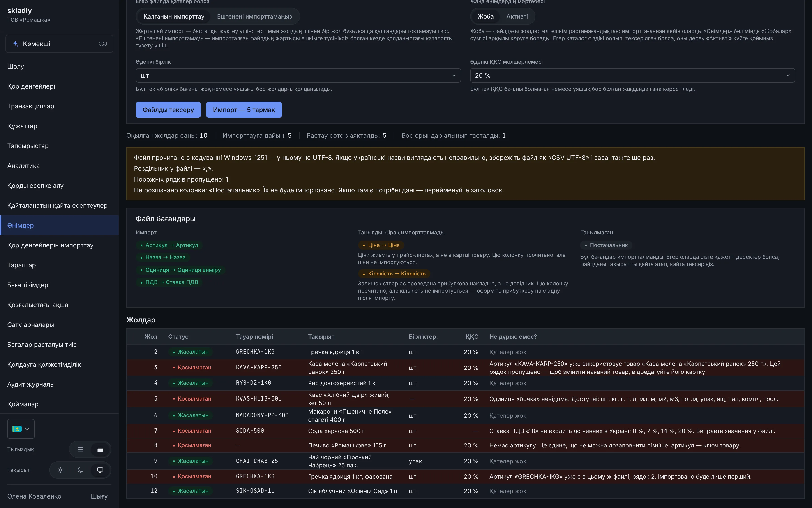Screen dimensions: 812x508
Task: Click «Импорт — 5 тармақ» button
Action: [x=244, y=110]
